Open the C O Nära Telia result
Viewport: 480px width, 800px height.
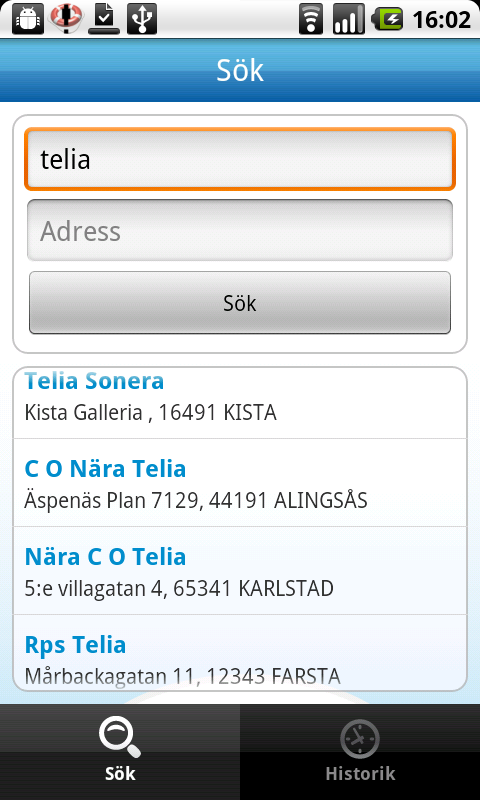point(240,483)
